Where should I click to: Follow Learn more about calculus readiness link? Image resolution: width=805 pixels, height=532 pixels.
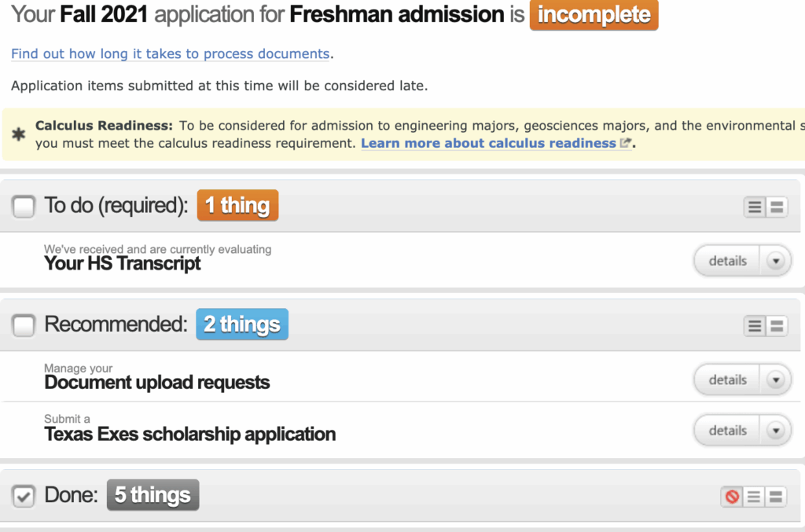pos(488,143)
